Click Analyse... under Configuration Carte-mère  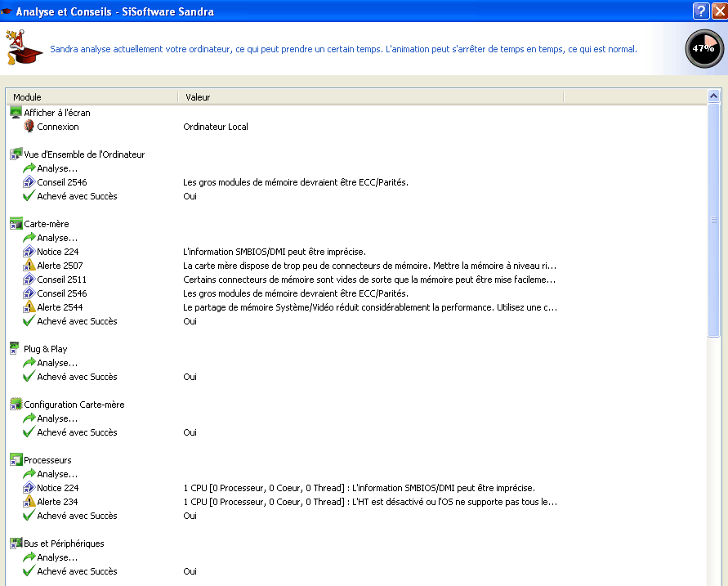[x=57, y=418]
